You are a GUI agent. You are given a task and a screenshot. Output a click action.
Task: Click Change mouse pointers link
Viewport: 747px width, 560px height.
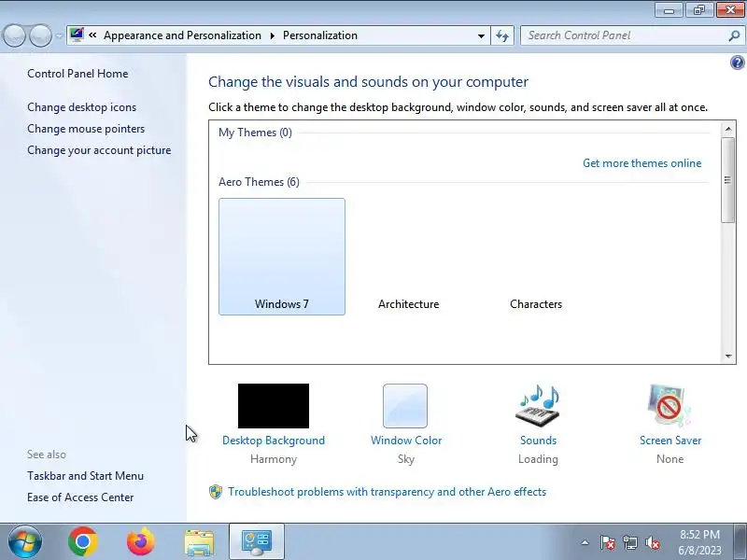click(x=86, y=129)
